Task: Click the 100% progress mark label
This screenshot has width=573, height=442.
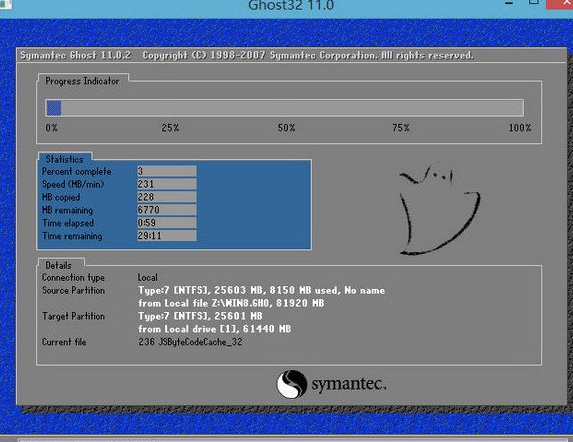Action: click(x=520, y=128)
